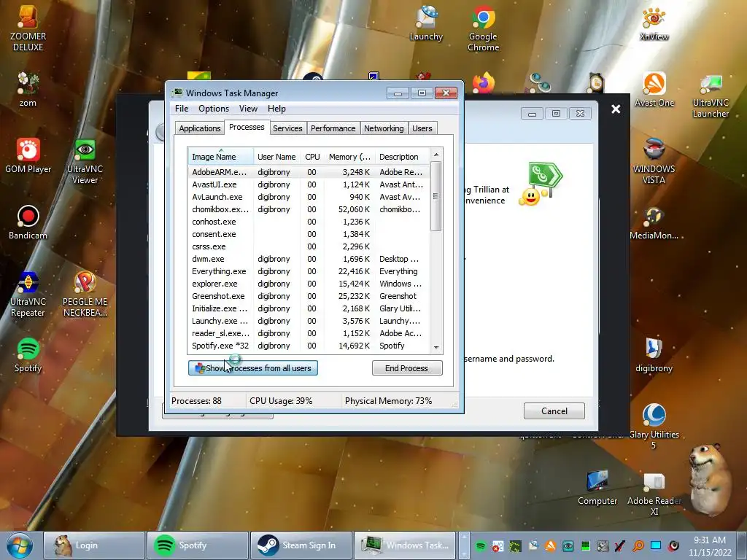The image size is (747, 560).
Task: Select the UltraVNC Repeater desktop icon
Action: [x=28, y=295]
